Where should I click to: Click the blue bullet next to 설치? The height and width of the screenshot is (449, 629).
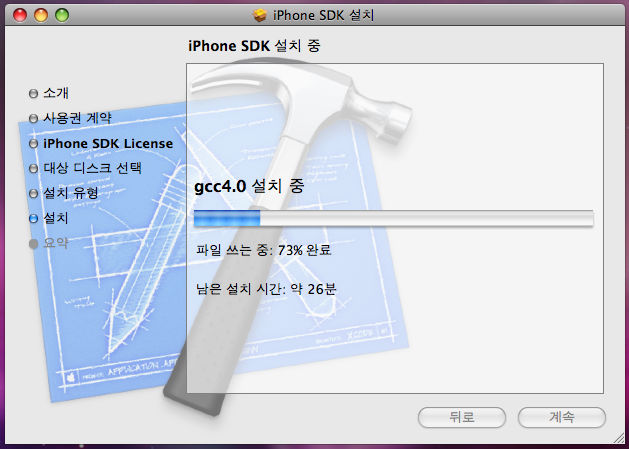coord(33,218)
